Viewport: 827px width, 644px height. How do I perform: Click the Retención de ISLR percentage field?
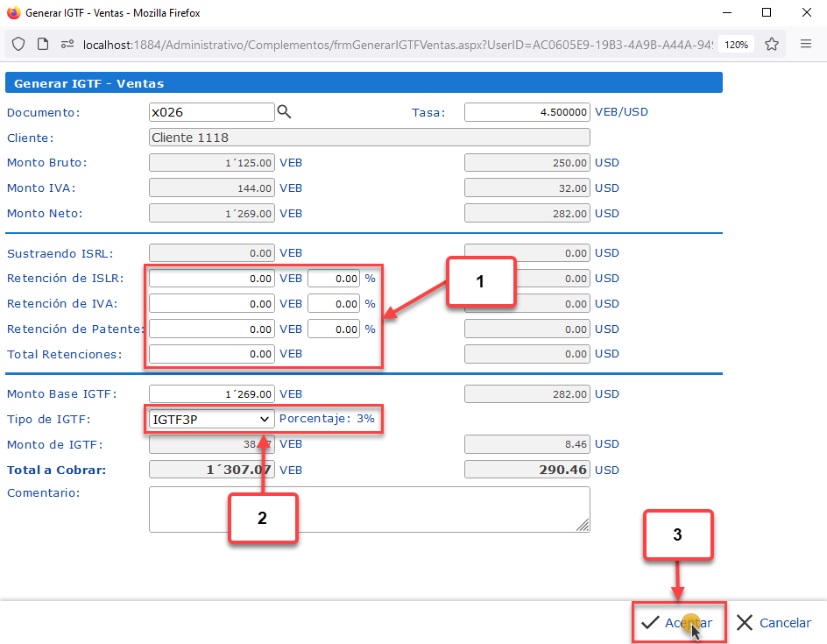tap(334, 278)
